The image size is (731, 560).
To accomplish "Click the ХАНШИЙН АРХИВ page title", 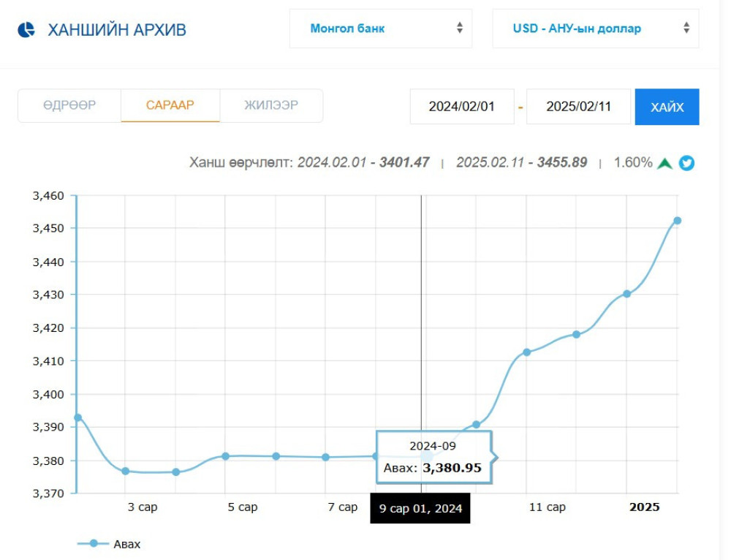I will pos(117,30).
